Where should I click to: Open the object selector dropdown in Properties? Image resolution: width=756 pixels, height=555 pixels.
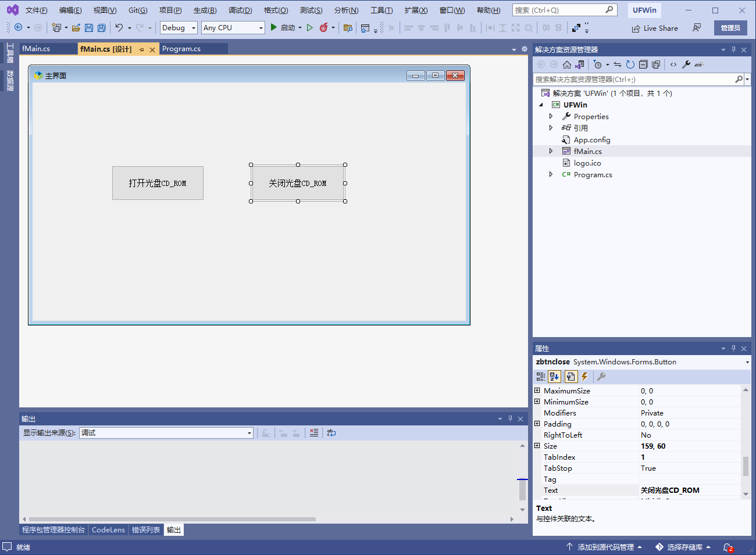click(747, 362)
